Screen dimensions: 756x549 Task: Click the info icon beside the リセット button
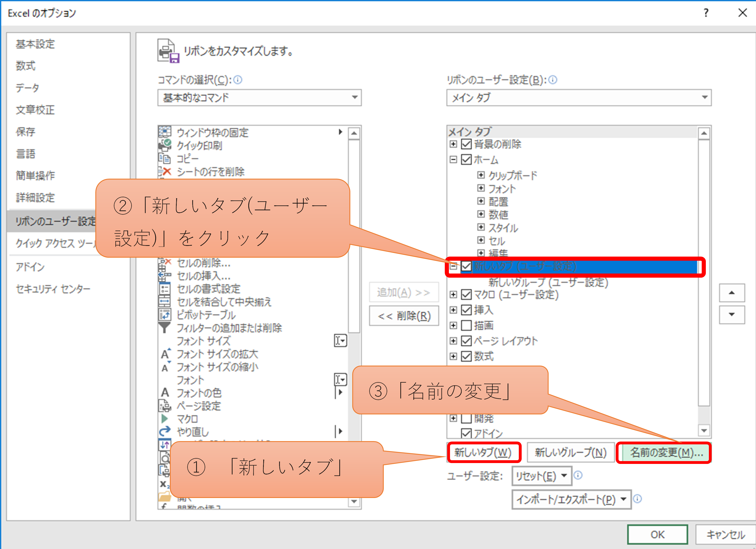(578, 475)
